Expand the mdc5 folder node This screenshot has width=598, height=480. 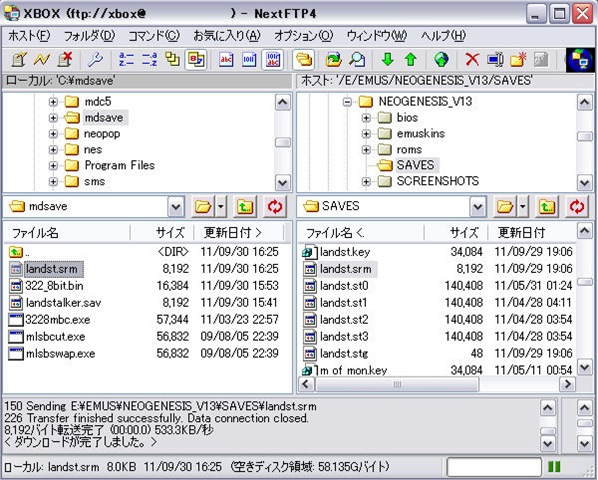click(x=53, y=102)
